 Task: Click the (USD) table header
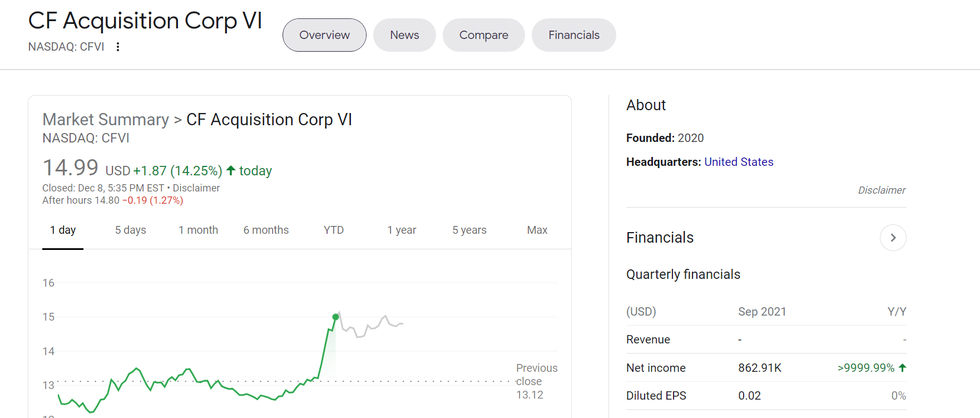(641, 312)
